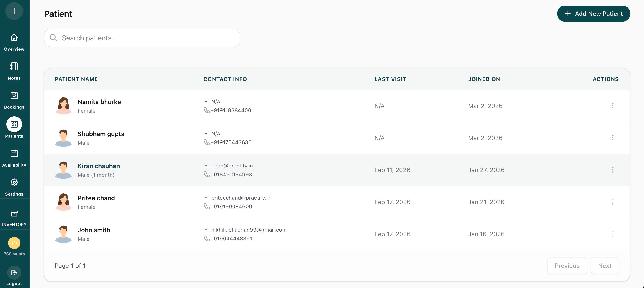Viewport: 644px width, 288px height.
Task: Click the Add New Patient button
Action: (594, 14)
